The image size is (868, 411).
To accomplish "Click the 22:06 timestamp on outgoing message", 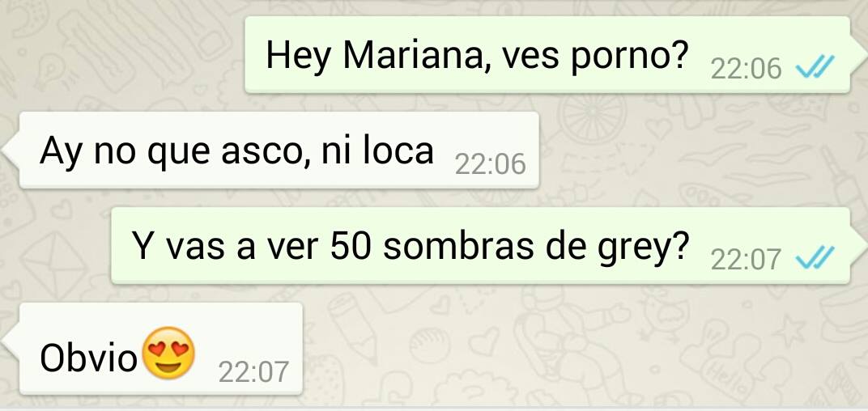I will (x=746, y=70).
